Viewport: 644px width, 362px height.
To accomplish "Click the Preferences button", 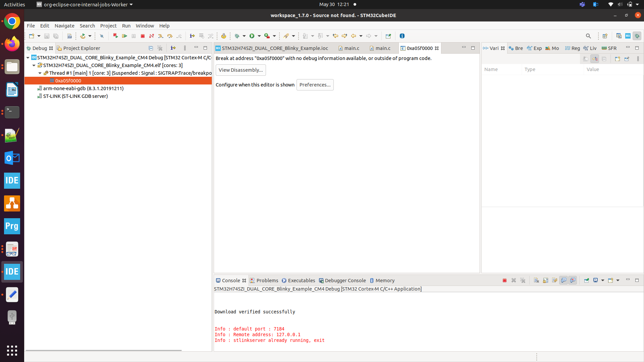I will click(315, 85).
